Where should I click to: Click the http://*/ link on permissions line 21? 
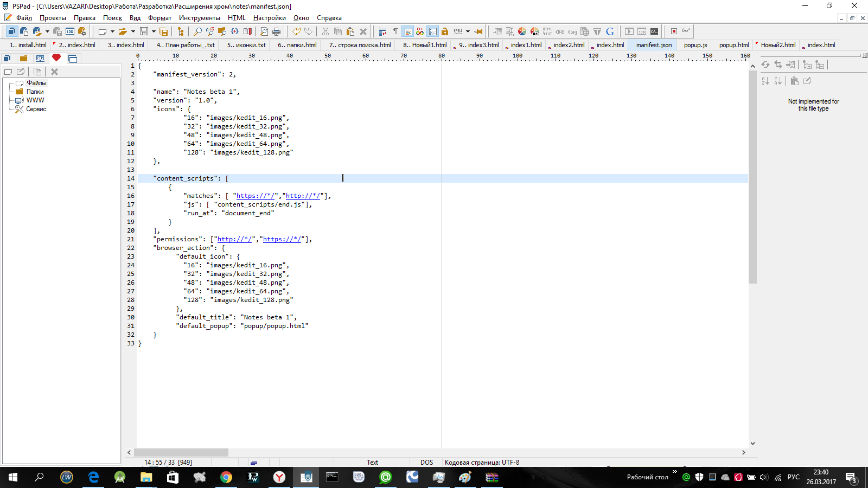234,239
